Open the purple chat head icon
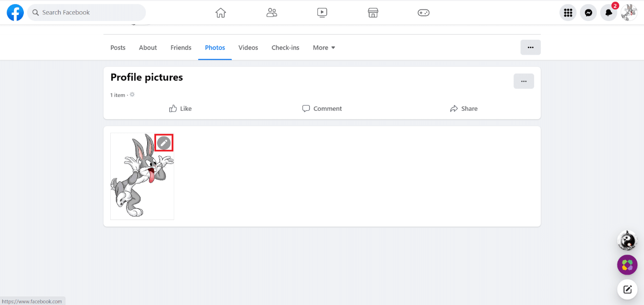Image resolution: width=644 pixels, height=305 pixels. (x=627, y=265)
